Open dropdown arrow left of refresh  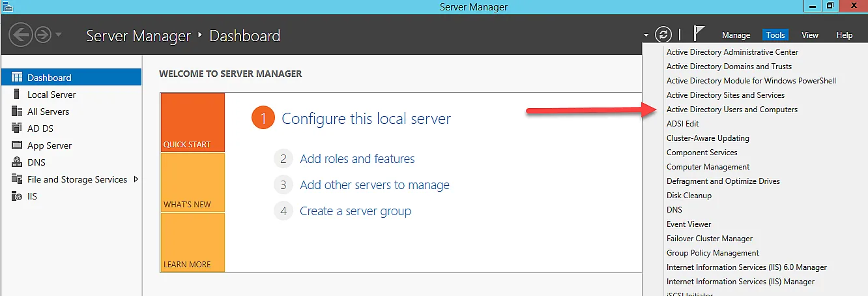click(x=646, y=35)
